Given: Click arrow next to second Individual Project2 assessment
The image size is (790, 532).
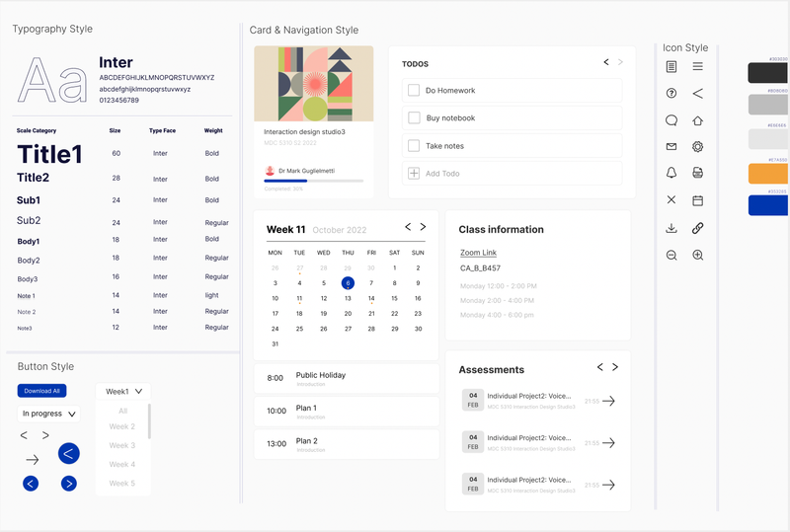Looking at the screenshot, I should (x=608, y=443).
